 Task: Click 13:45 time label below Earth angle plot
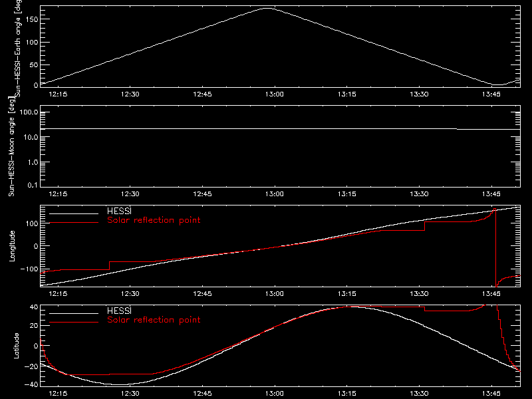[x=491, y=94]
